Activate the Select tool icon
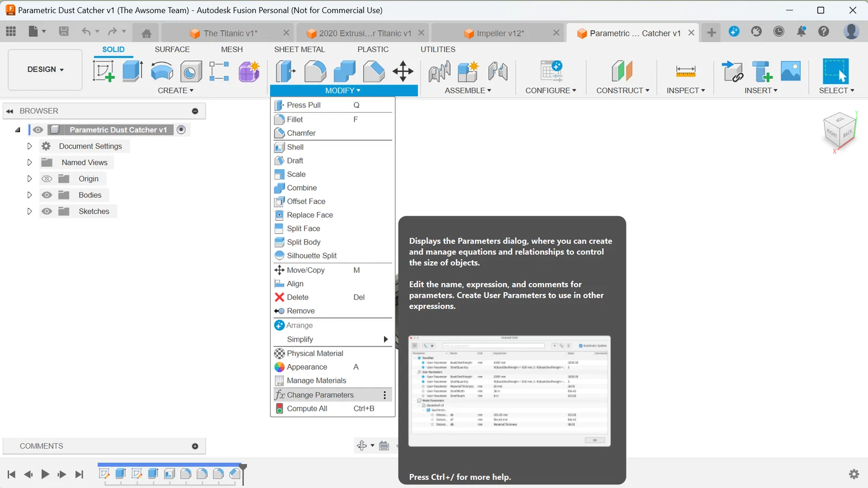This screenshot has width=868, height=488. [x=835, y=71]
